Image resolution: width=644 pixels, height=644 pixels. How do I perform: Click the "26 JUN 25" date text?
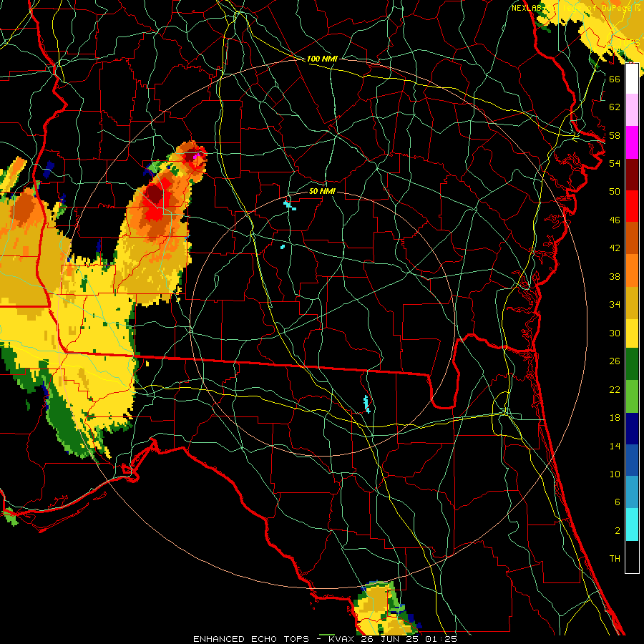pos(391,639)
